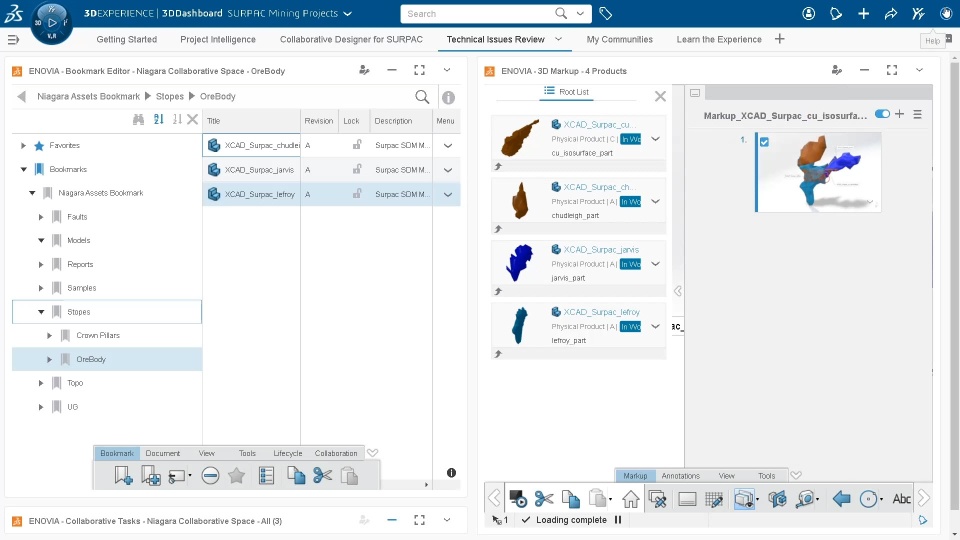Switch to the My Communities tab
The width and height of the screenshot is (960, 540).
pyautogui.click(x=620, y=39)
